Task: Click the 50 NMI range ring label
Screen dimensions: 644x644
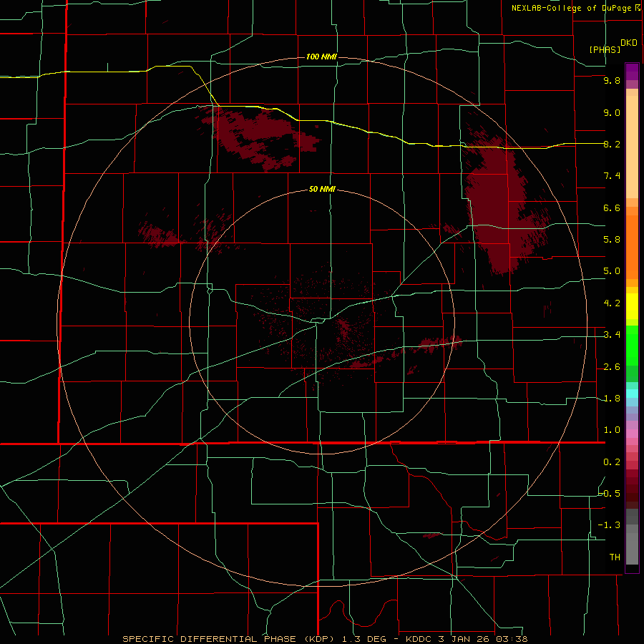Action: 323,190
